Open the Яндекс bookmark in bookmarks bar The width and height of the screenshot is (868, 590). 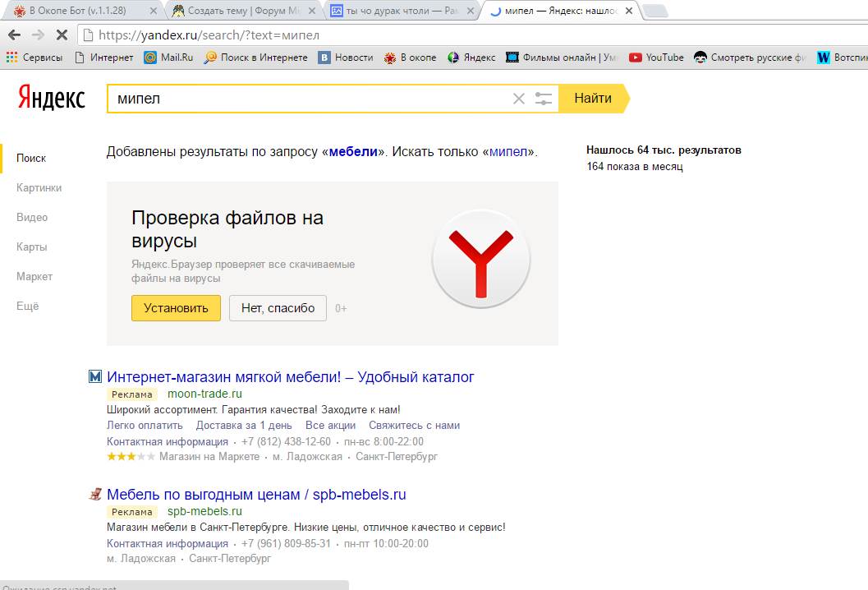471,57
